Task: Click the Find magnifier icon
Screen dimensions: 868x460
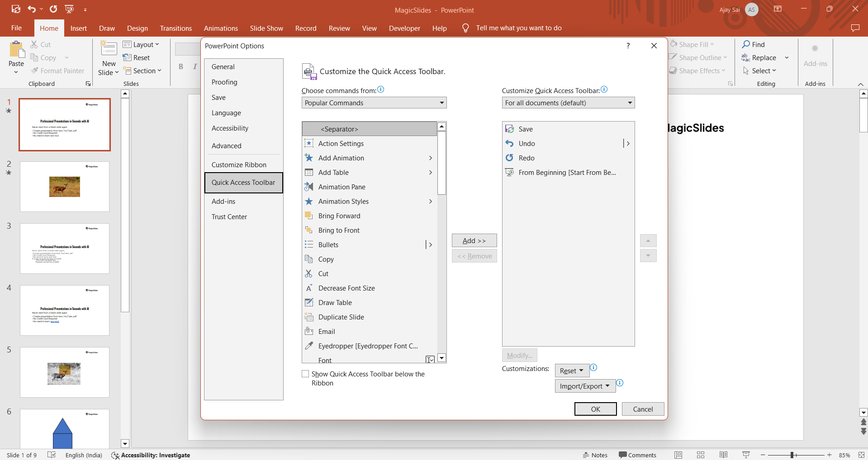Action: coord(746,44)
